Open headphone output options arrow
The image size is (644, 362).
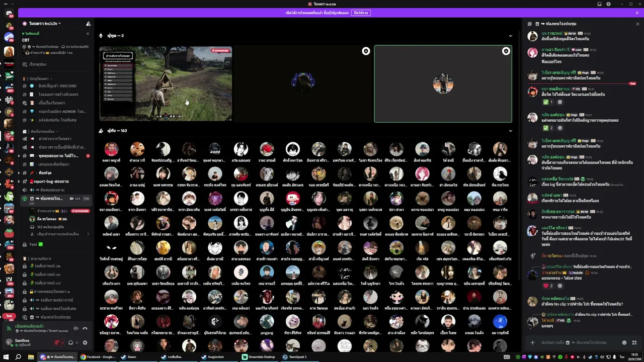(x=76, y=342)
